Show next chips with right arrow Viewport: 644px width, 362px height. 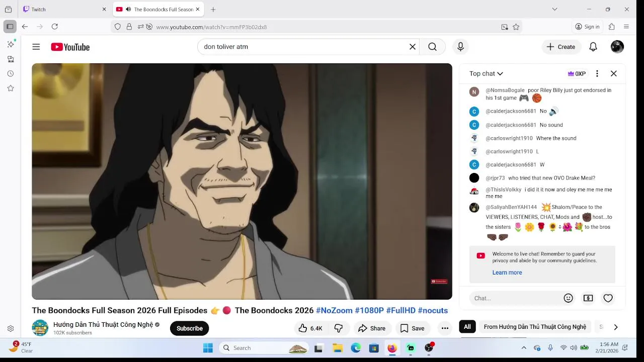615,327
